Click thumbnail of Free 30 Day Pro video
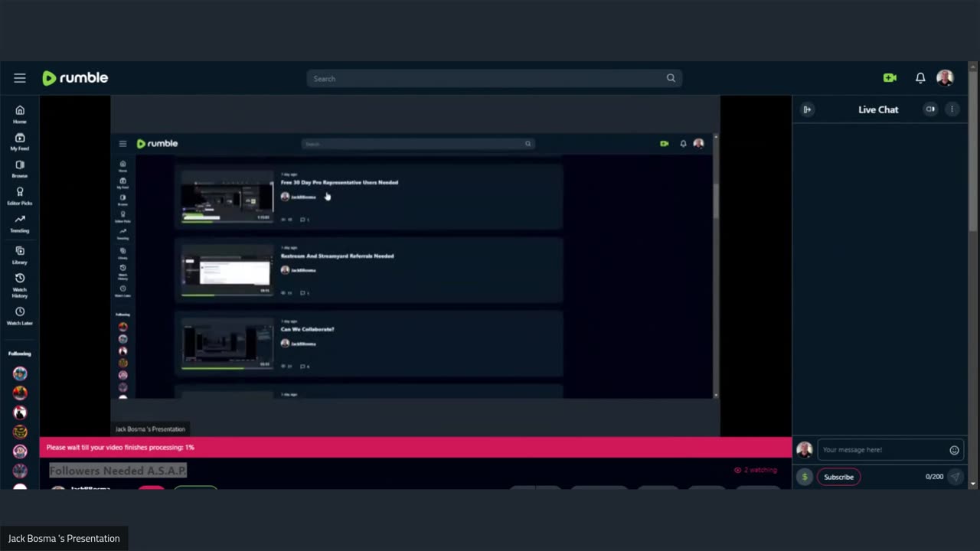Viewport: 980px width, 551px height. pyautogui.click(x=227, y=197)
